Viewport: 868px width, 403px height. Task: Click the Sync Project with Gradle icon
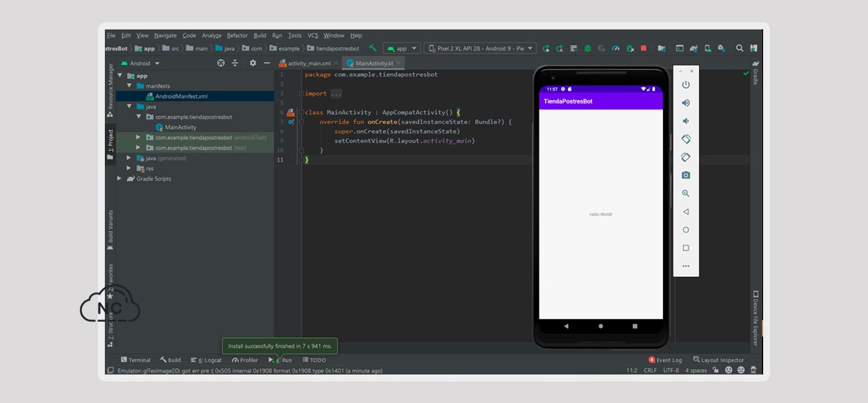click(x=694, y=49)
